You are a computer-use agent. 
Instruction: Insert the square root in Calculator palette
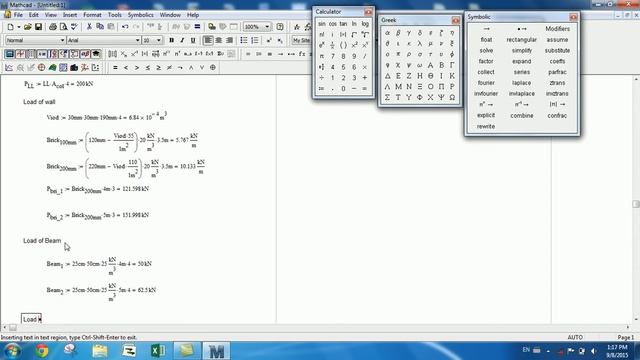[x=354, y=35]
